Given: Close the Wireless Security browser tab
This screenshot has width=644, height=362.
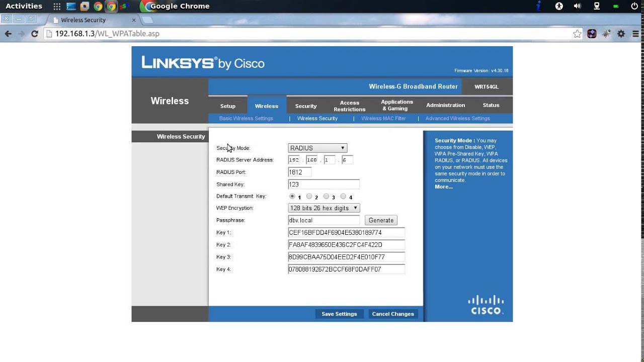Looking at the screenshot, I should pyautogui.click(x=134, y=20).
